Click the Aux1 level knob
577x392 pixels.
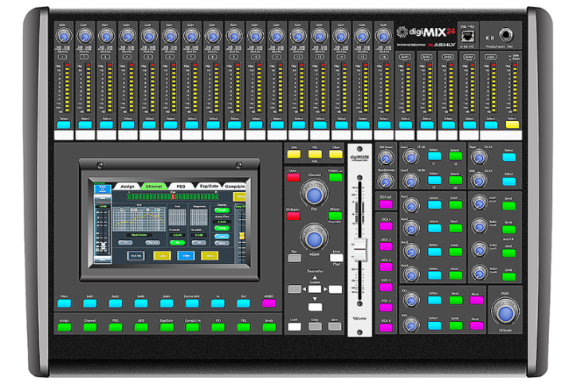tap(410, 205)
